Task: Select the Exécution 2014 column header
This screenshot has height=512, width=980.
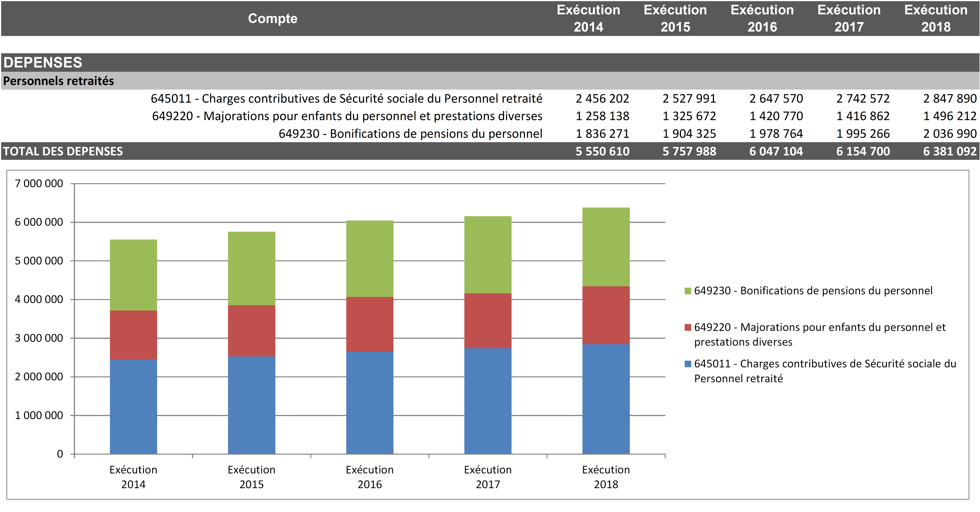Action: [588, 18]
